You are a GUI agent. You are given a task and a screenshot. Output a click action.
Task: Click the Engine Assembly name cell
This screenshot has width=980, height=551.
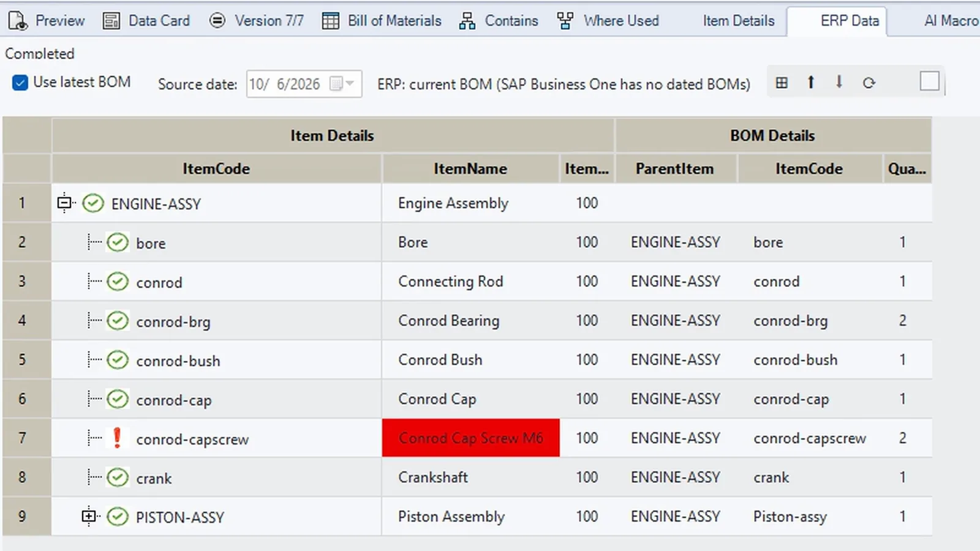470,203
